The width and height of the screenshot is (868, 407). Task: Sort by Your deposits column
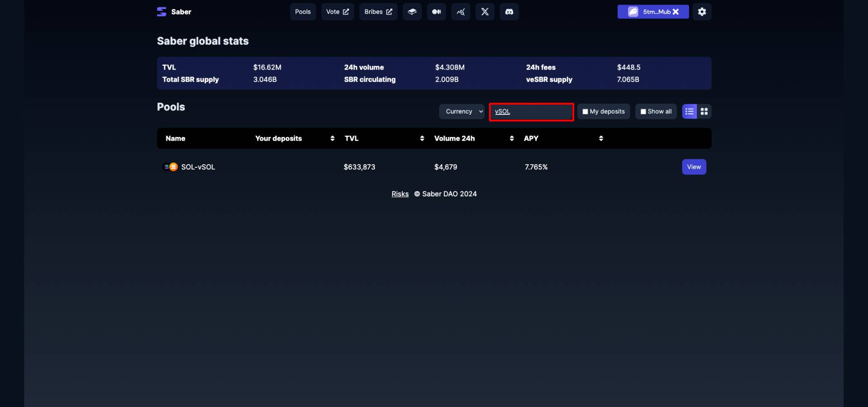(332, 138)
